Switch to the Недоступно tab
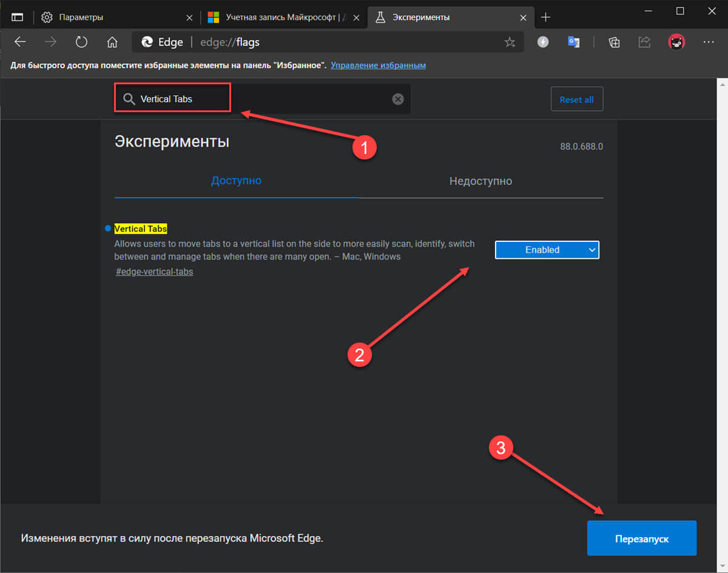The width and height of the screenshot is (728, 573). [480, 181]
